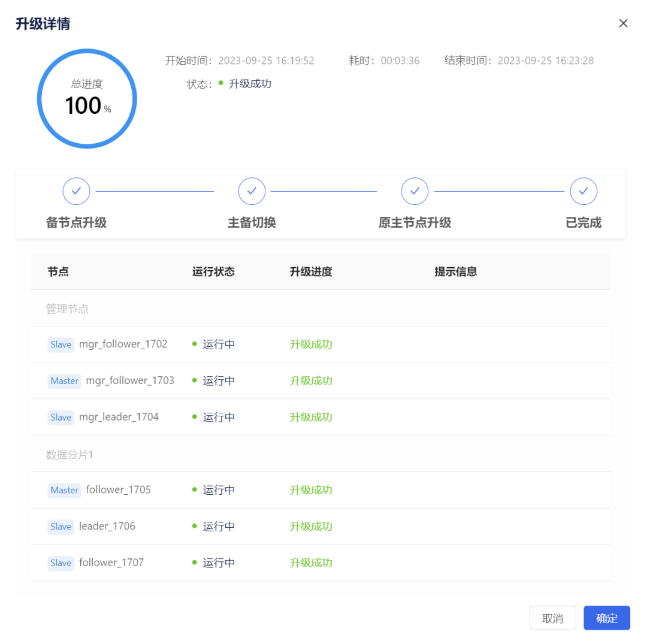Image resolution: width=647 pixels, height=644 pixels.
Task: Click node name follower_1707
Action: pos(111,563)
